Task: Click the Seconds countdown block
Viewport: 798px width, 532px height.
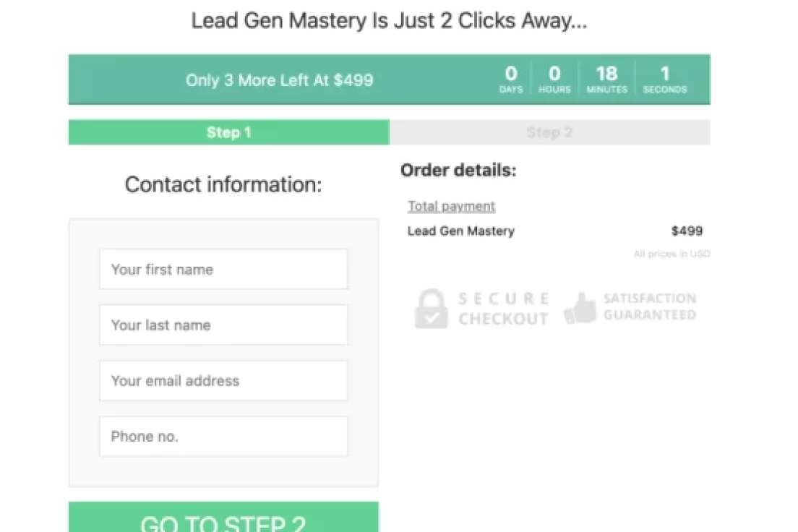Action: 665,79
